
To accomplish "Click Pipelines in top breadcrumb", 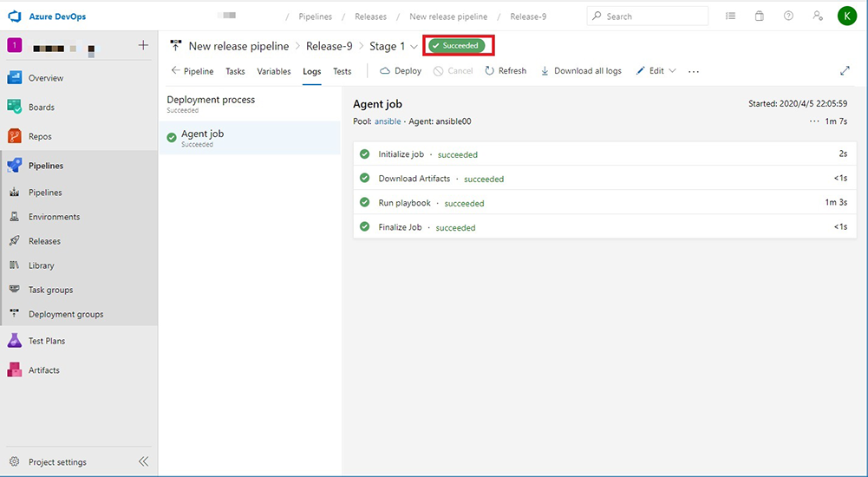I will pos(316,16).
